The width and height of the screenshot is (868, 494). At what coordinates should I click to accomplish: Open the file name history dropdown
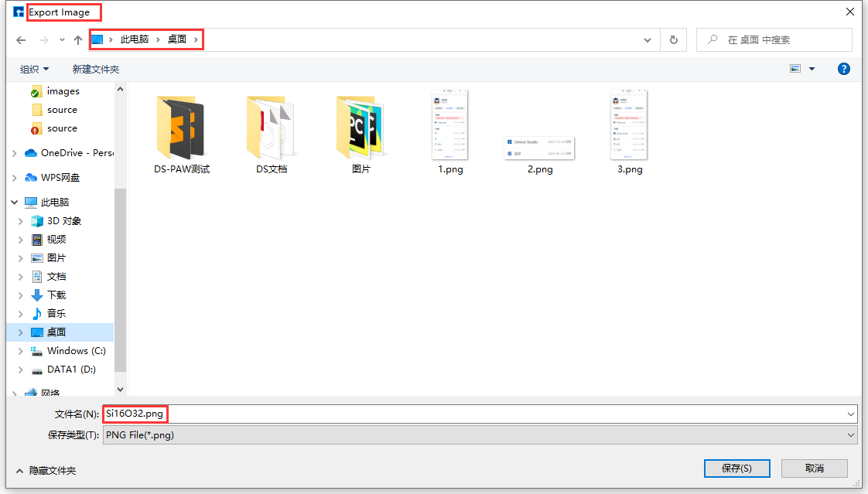[x=851, y=414]
